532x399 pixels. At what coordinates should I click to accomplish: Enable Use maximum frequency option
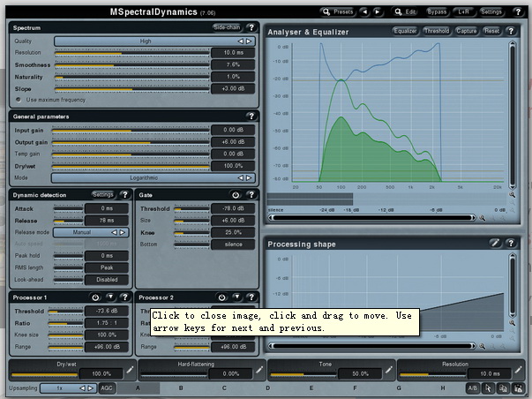click(50, 100)
